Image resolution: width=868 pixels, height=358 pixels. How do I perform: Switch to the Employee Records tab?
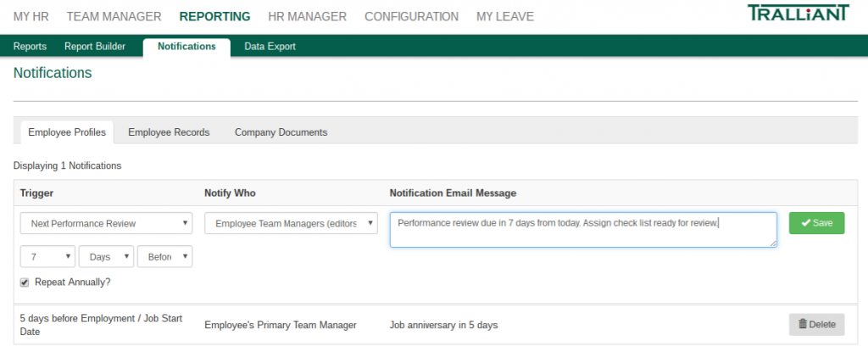pos(169,132)
